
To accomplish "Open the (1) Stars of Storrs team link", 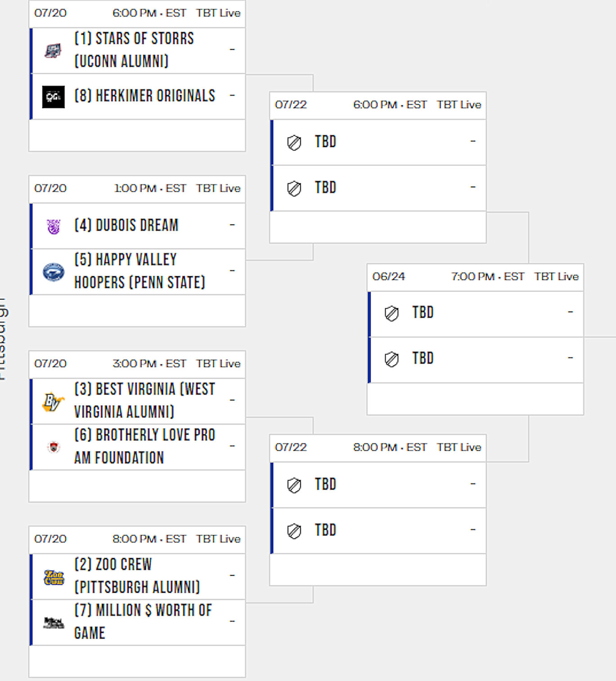I will 134,50.
